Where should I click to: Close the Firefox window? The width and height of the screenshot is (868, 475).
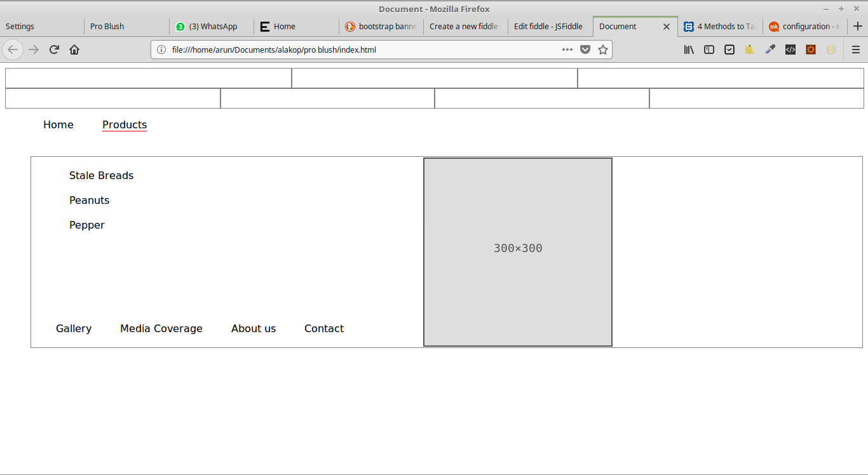click(x=856, y=9)
